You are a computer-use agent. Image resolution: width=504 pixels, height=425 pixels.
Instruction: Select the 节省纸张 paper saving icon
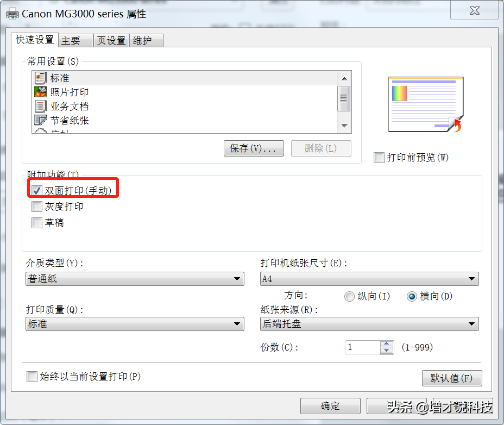(41, 120)
